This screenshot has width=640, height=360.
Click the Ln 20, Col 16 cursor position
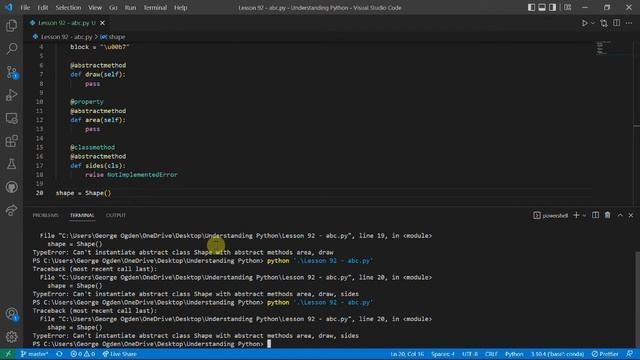[x=407, y=354]
